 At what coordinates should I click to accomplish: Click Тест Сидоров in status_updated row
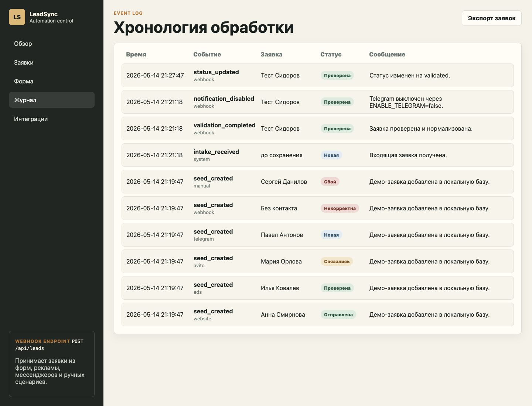pyautogui.click(x=280, y=75)
